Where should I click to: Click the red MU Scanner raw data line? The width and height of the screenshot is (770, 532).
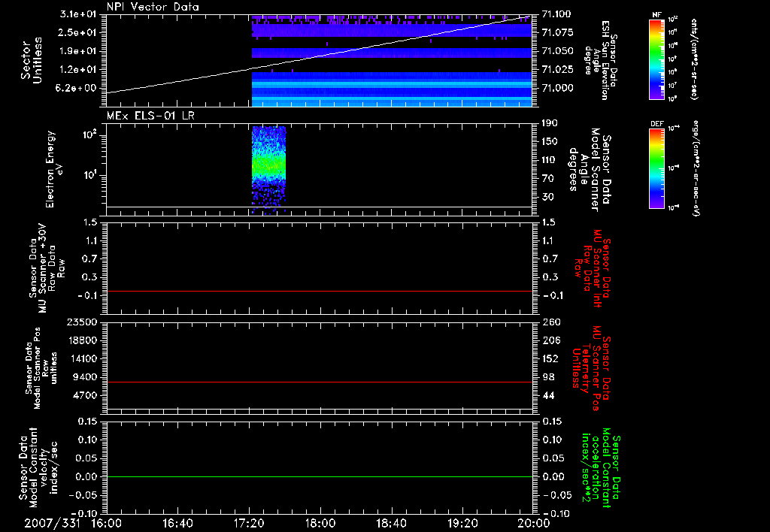click(x=319, y=291)
